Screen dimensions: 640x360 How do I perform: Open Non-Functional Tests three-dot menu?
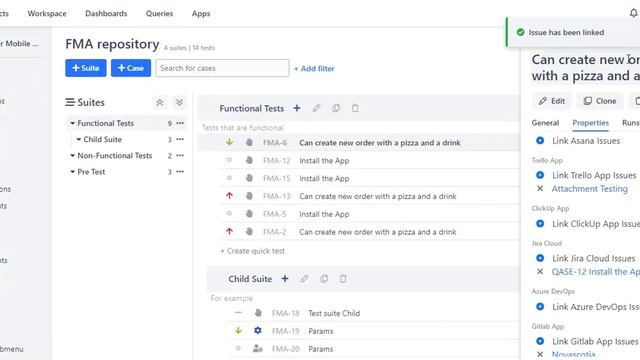pyautogui.click(x=180, y=156)
